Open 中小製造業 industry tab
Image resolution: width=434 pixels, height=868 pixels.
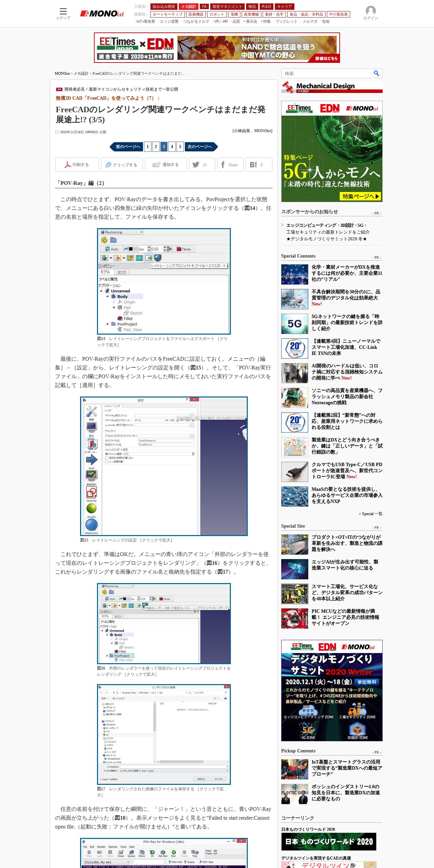[x=338, y=14]
